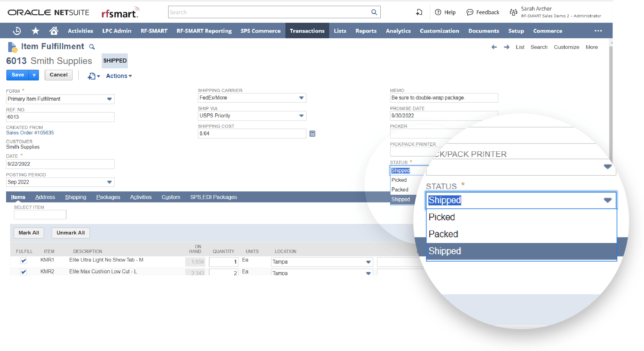
Task: Click the Mark All button
Action: (29, 233)
